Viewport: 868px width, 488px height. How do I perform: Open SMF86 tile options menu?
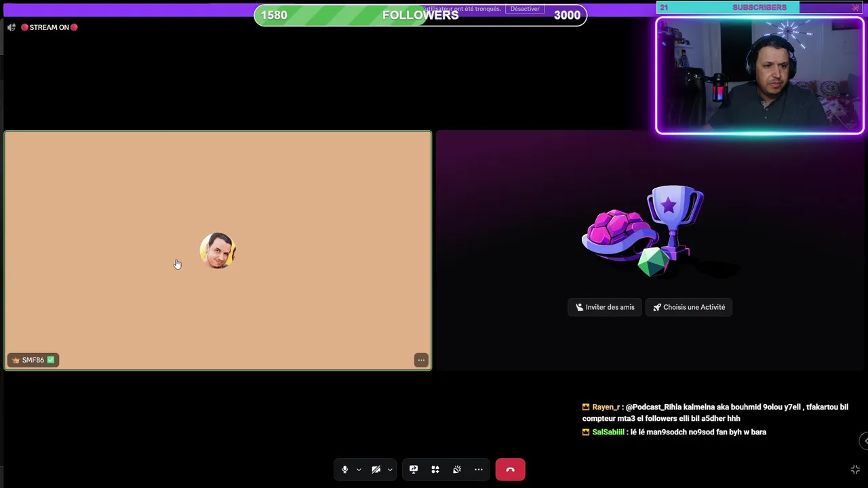click(421, 360)
